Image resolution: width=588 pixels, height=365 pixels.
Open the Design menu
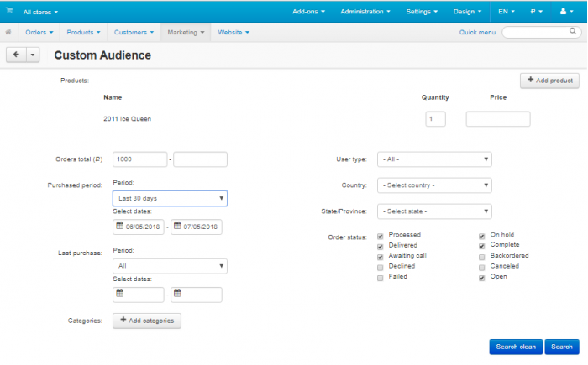coord(467,12)
